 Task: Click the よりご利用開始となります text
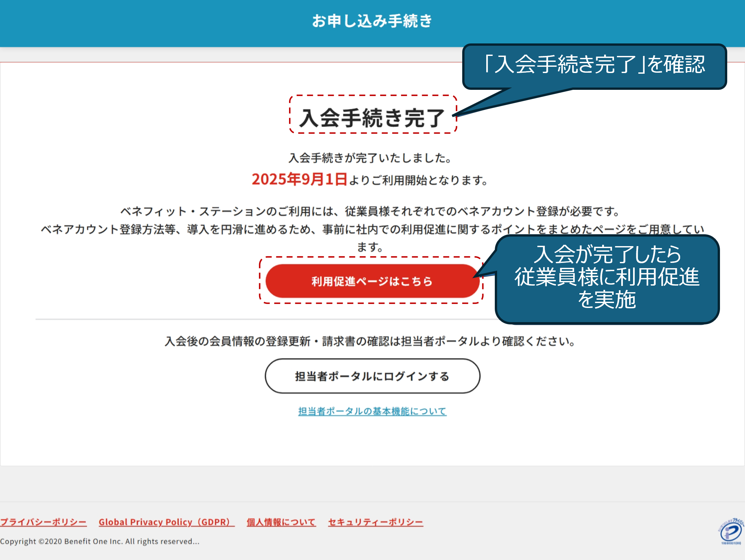[x=418, y=180]
